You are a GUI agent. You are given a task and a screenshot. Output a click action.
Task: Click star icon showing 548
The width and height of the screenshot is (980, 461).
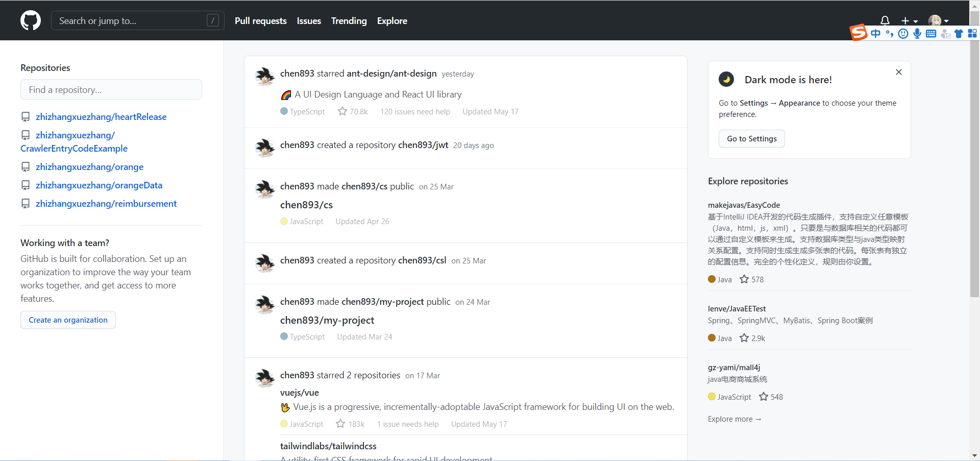coord(764,397)
